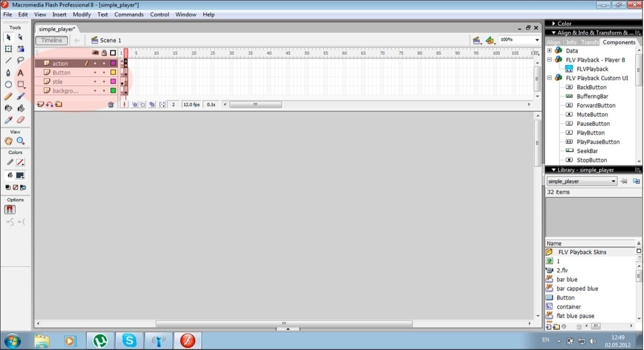Click the Button layer yellow outline swatch
Viewport: 644px width, 350px height.
(113, 73)
